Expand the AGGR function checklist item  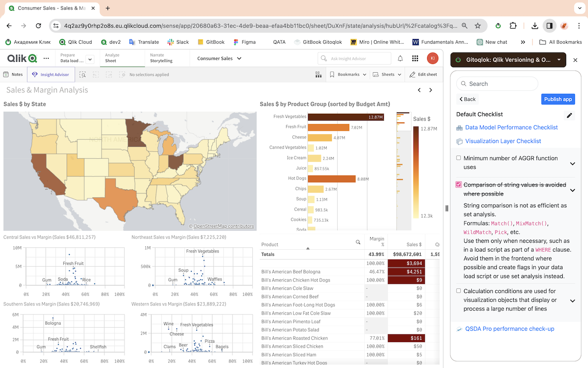[572, 164]
